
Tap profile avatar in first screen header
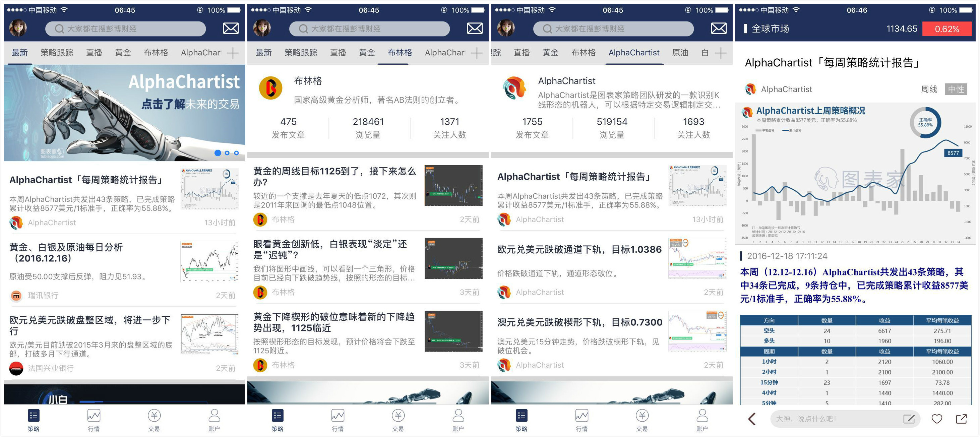click(17, 28)
